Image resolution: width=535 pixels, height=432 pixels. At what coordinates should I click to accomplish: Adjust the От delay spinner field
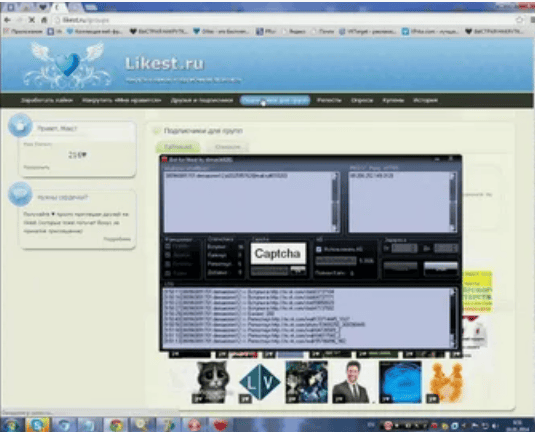(x=404, y=248)
